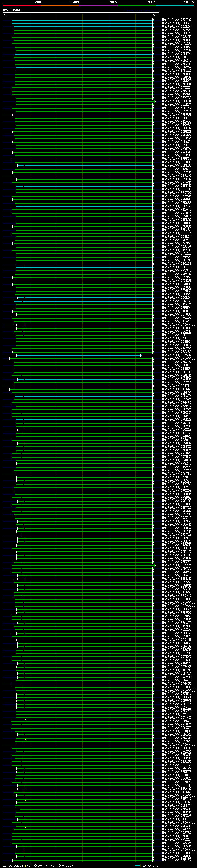This screenshot has height=868, width=197.
Task: Click the purple ~60% identity legend segment
Action: pyautogui.click(x=98, y=6)
